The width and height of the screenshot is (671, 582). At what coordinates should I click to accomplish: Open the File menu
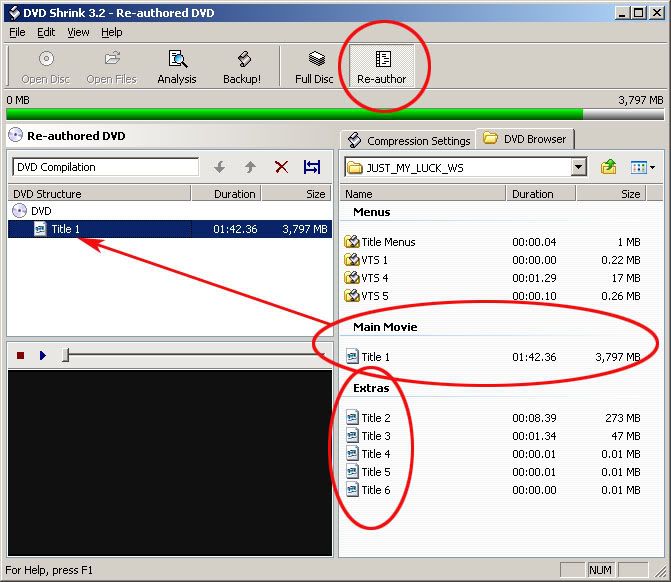[17, 33]
